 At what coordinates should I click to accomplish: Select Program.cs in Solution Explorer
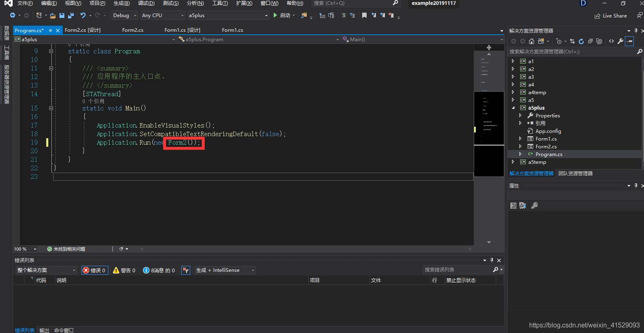[x=549, y=154]
